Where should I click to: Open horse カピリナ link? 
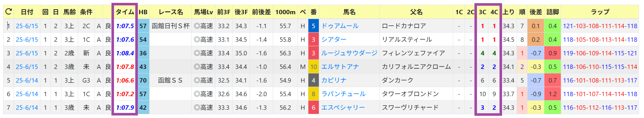[333, 80]
